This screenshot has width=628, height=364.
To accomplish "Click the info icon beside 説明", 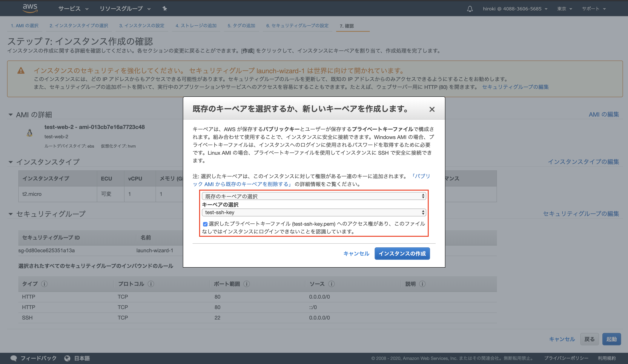I will [422, 284].
